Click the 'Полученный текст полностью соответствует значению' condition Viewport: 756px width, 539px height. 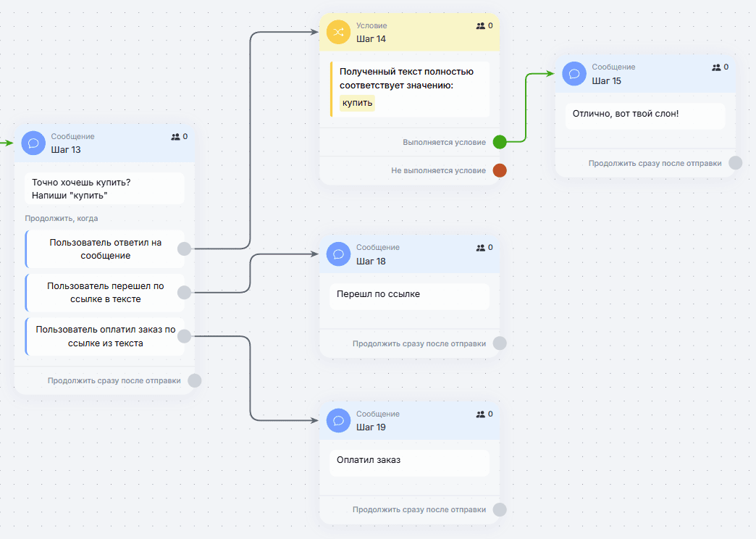(x=410, y=89)
